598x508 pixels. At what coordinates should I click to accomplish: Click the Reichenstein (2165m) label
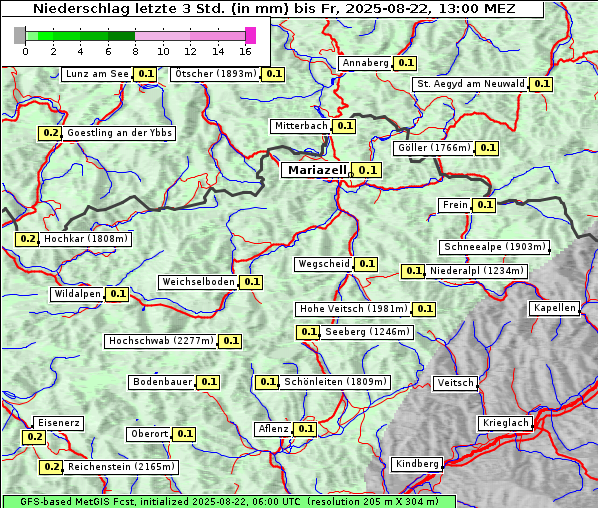[x=121, y=467]
